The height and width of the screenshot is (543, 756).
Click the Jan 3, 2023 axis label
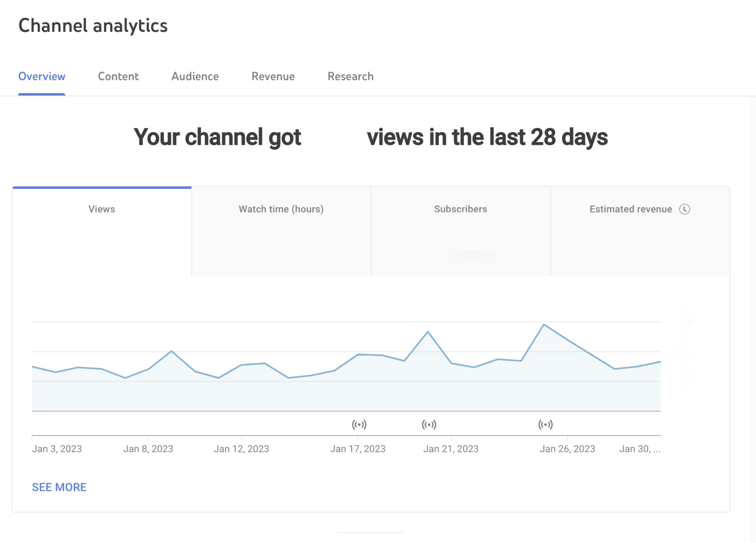point(57,449)
